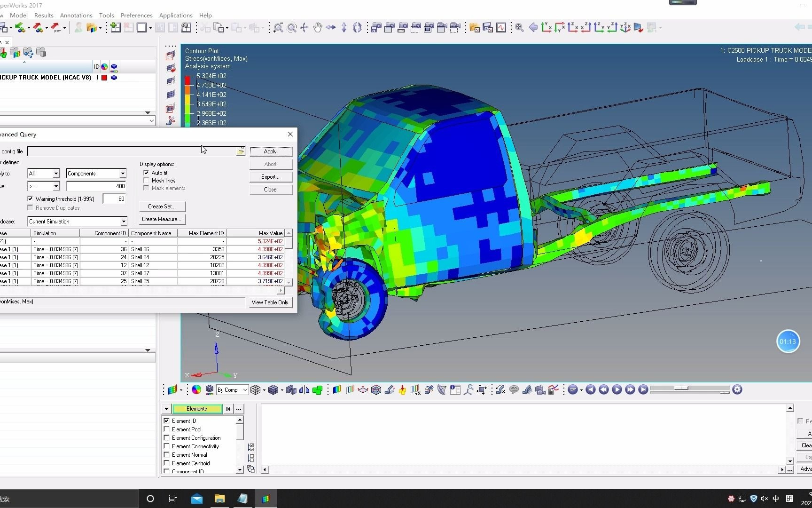Open File Explorer from the taskbar
The image size is (812, 508).
coord(219,499)
